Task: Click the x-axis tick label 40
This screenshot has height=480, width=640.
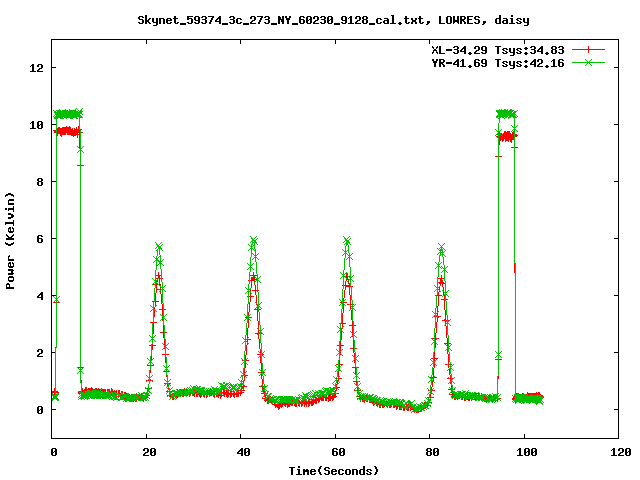Action: pyautogui.click(x=244, y=452)
